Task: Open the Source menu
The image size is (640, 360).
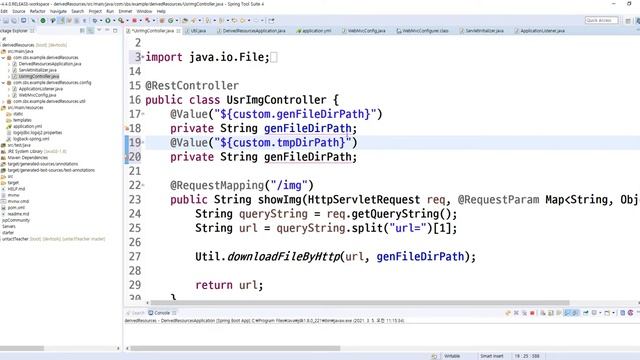Action: [18, 11]
